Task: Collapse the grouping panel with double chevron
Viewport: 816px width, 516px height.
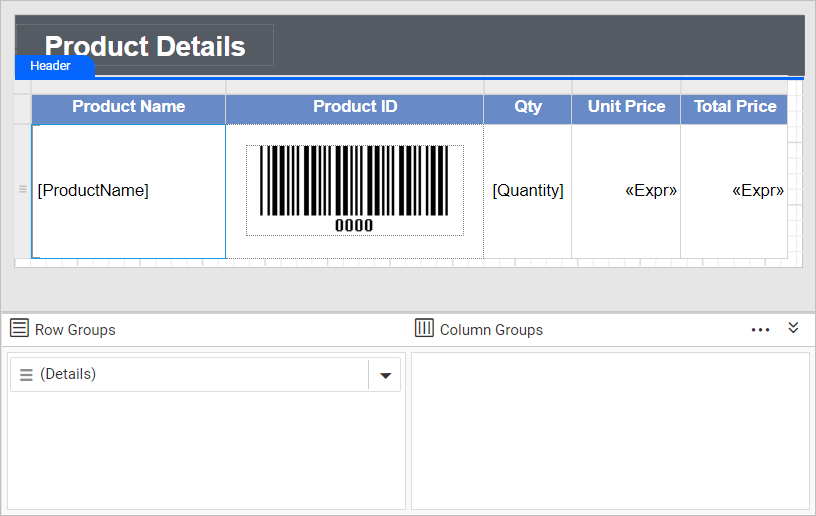Action: click(793, 328)
